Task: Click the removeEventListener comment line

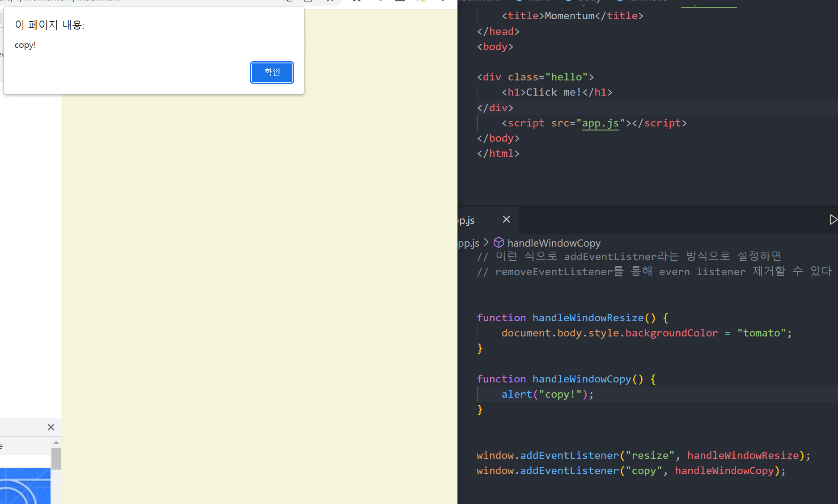Action: pos(654,271)
